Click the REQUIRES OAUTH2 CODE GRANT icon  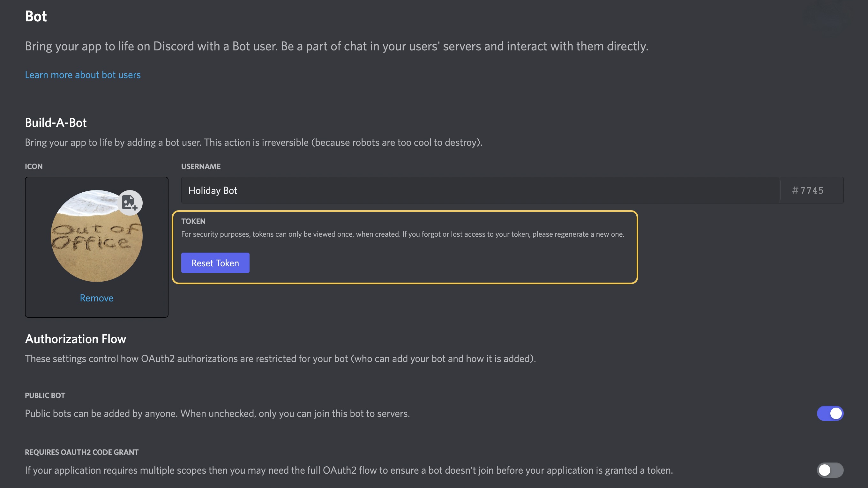pos(830,470)
